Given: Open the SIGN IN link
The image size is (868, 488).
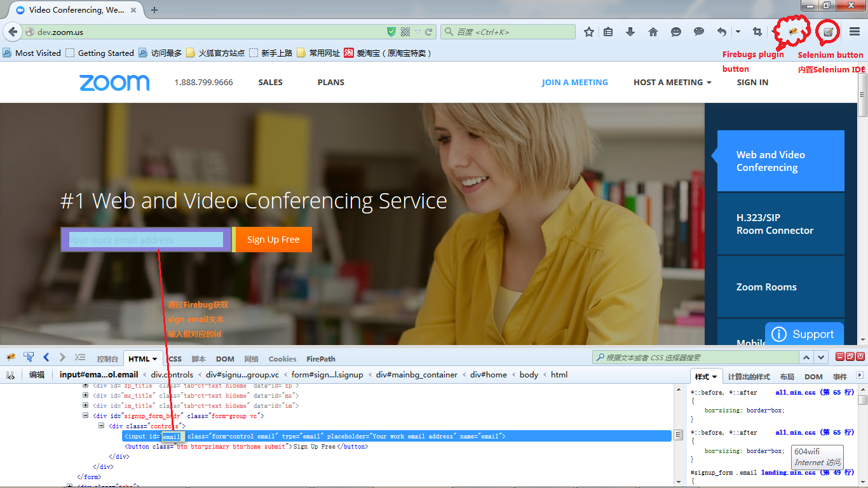Looking at the screenshot, I should click(x=752, y=82).
